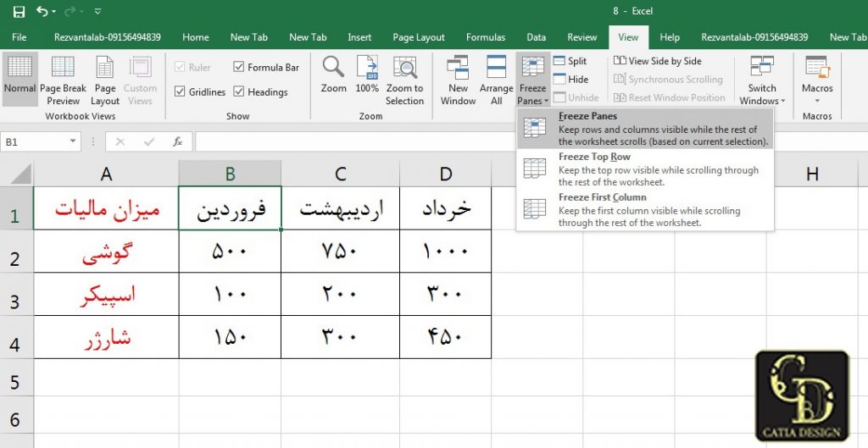Select Freeze Panes from dropdown menu
The height and width of the screenshot is (448, 868).
pyautogui.click(x=645, y=129)
